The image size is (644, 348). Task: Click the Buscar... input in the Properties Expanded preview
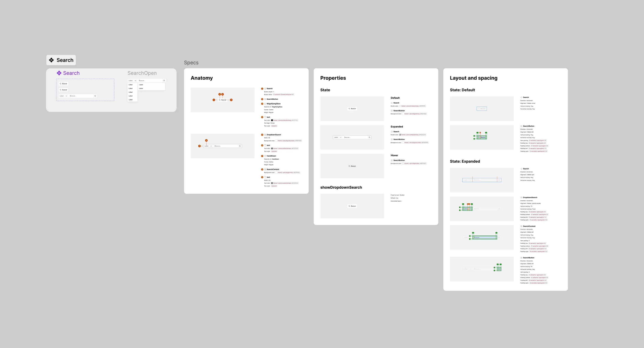355,137
